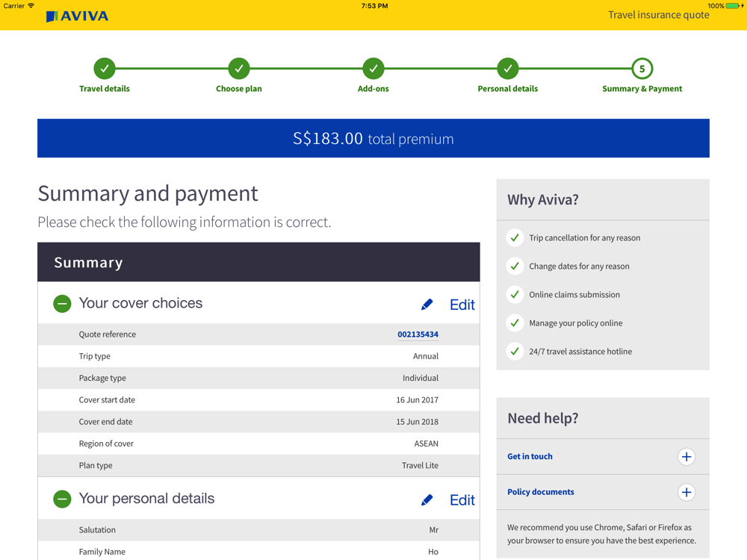Click the Why Aviva? heading
Screen dimensions: 747x560
point(542,199)
